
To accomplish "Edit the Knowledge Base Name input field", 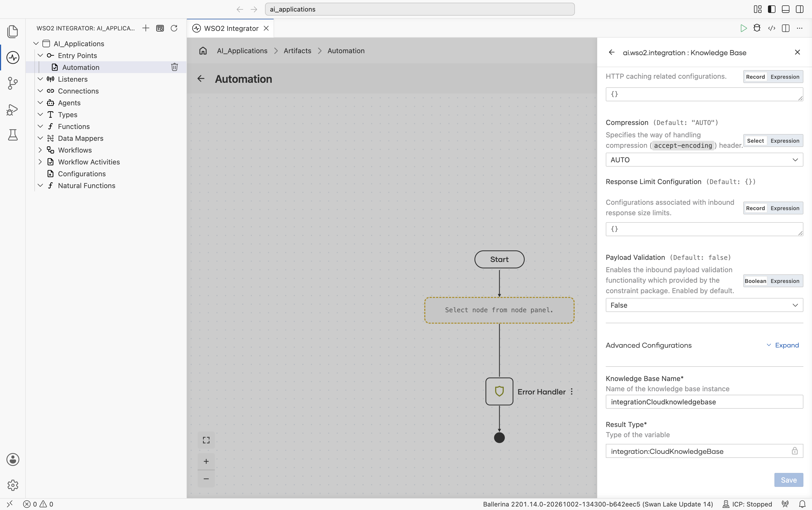I will click(704, 402).
